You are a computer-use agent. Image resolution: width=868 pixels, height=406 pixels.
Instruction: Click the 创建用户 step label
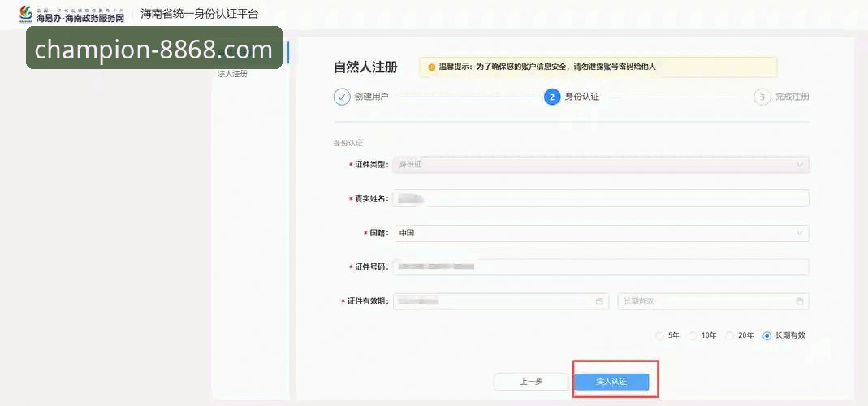click(x=371, y=97)
